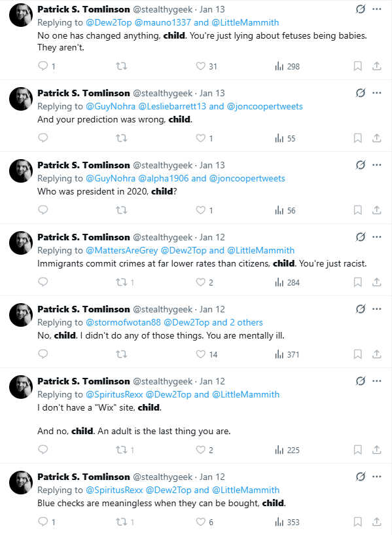Open the more options menu on the first tweet
The image size is (392, 535).
[x=377, y=9]
